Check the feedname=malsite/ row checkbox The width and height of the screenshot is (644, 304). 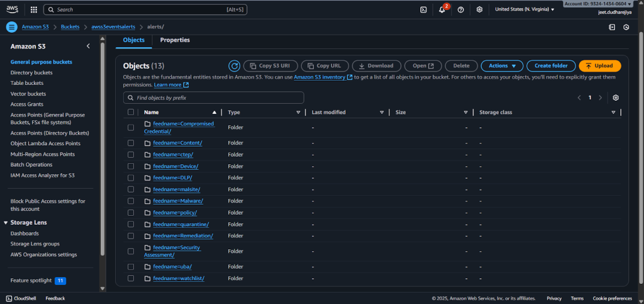(131, 189)
